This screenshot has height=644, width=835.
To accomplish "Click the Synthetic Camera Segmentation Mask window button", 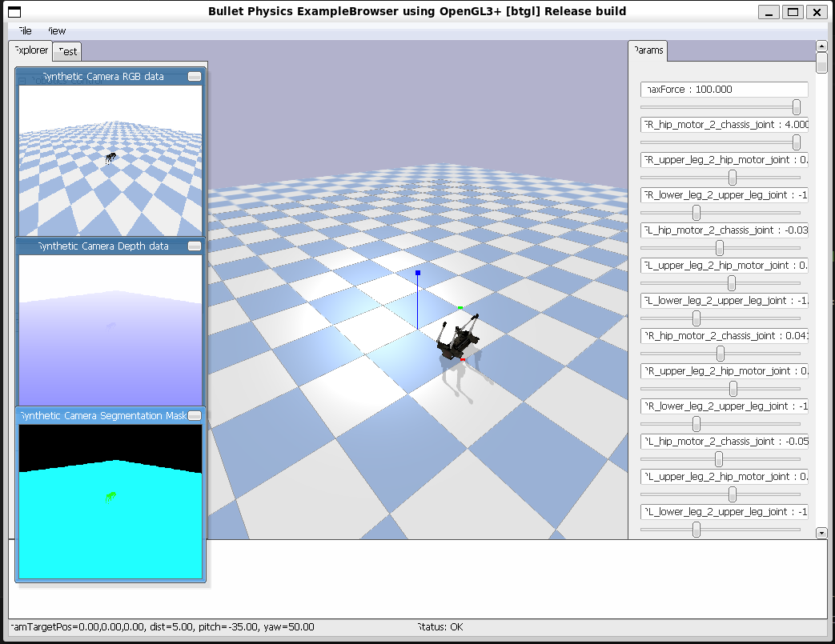I will [x=195, y=415].
